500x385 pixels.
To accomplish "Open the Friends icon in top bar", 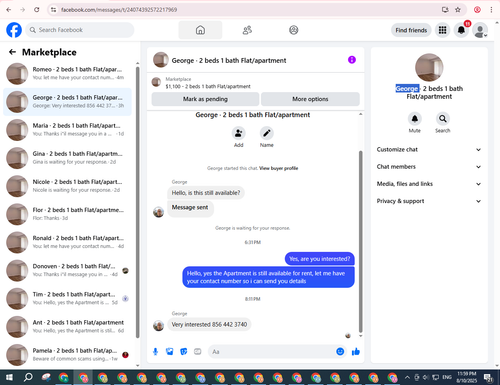I will pos(247,30).
